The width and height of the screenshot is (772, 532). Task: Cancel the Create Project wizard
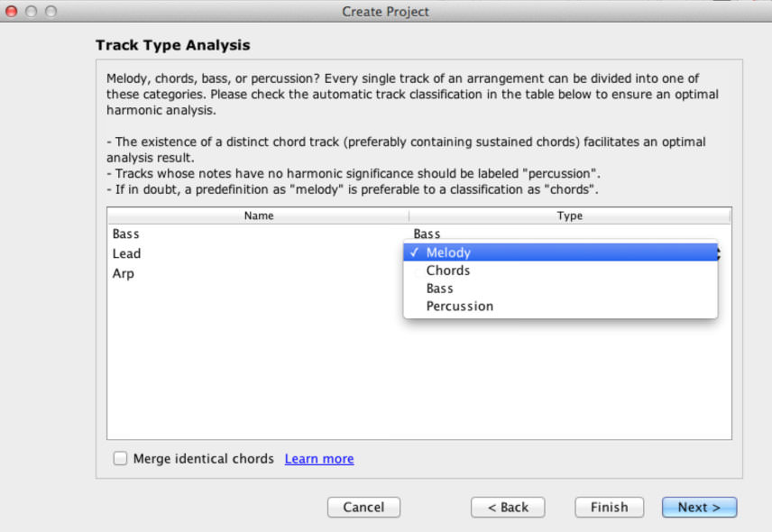point(363,507)
